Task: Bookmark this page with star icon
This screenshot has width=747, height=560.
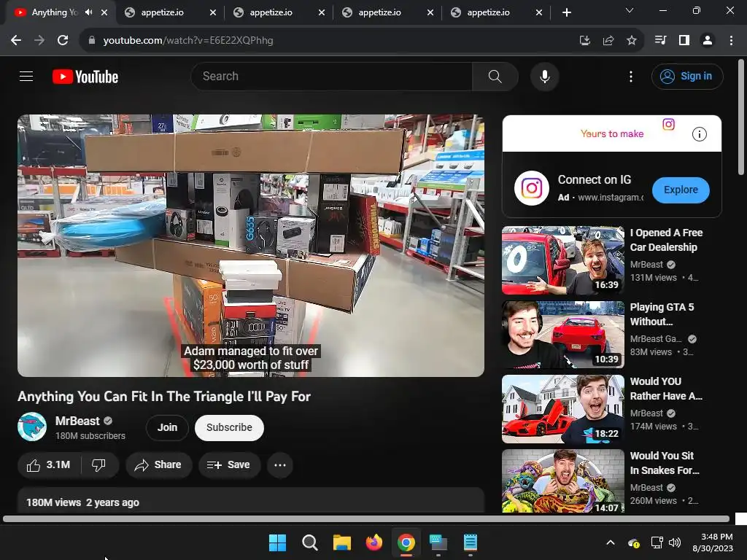Action: (631, 41)
